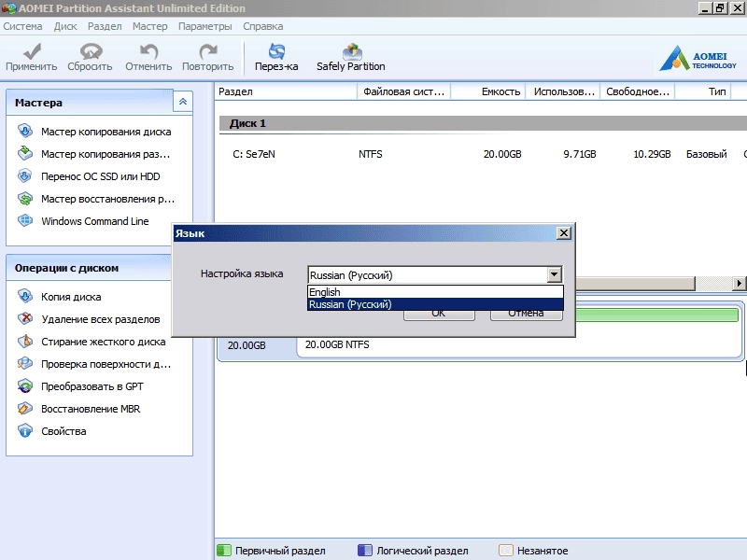Click the Применить checkmark icon in toolbar

pyautogui.click(x=32, y=51)
